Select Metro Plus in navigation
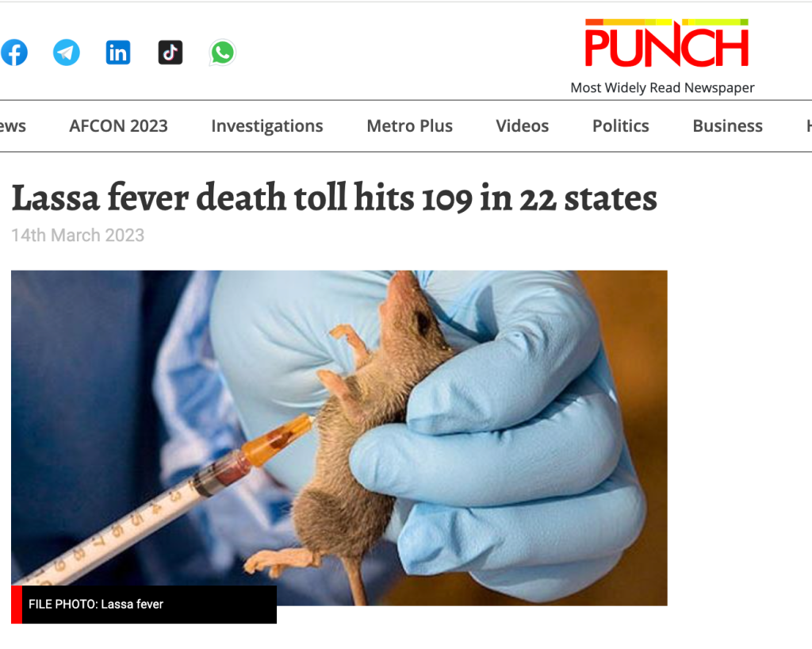 (410, 126)
